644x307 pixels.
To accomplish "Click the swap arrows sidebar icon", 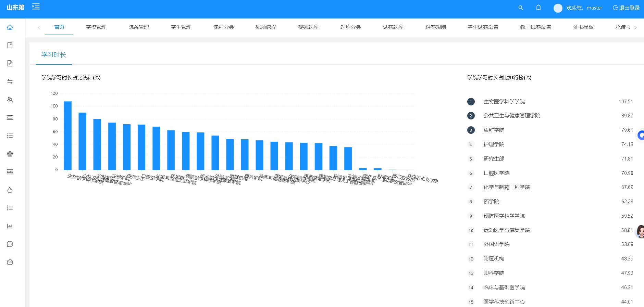I will (10, 81).
